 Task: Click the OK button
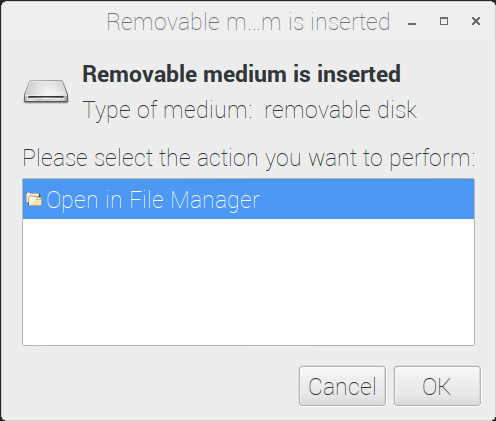click(437, 386)
